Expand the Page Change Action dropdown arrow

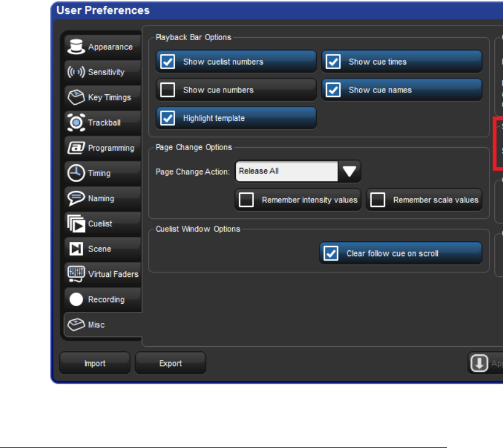point(349,171)
